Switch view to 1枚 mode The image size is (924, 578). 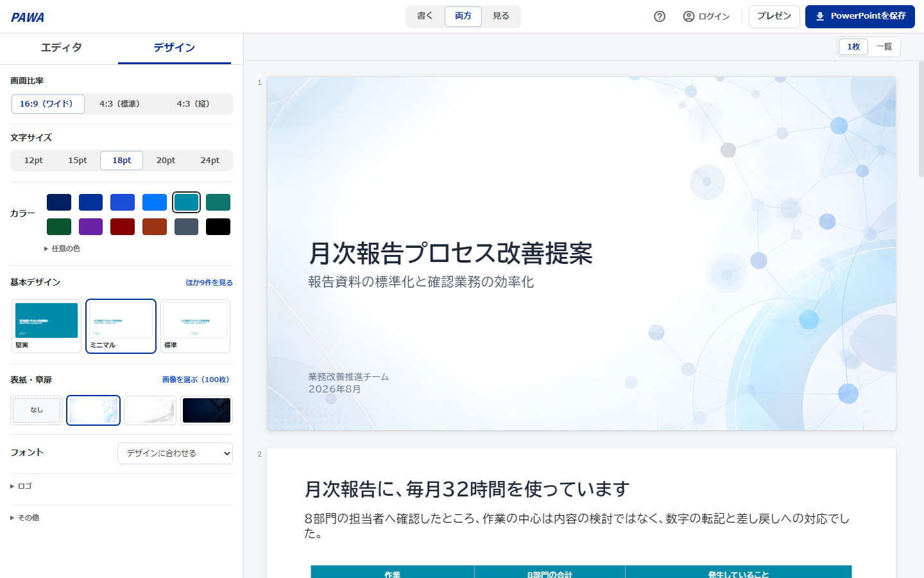[853, 47]
